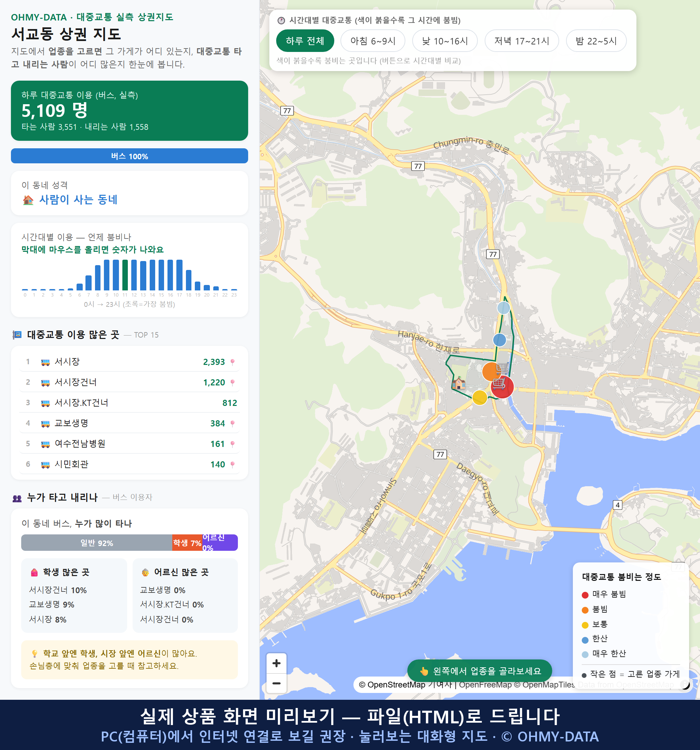Click the yellow normal stop circle
700x750 pixels.
[x=480, y=397]
